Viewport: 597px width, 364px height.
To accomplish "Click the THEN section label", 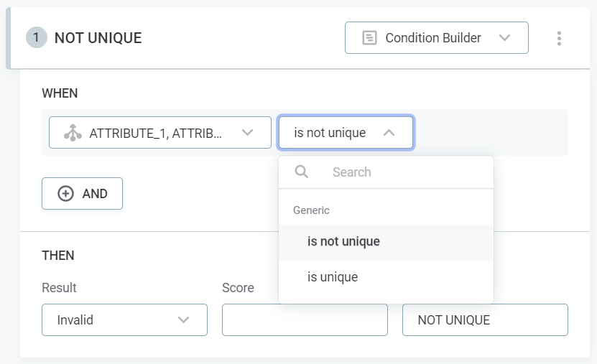I will [x=58, y=256].
